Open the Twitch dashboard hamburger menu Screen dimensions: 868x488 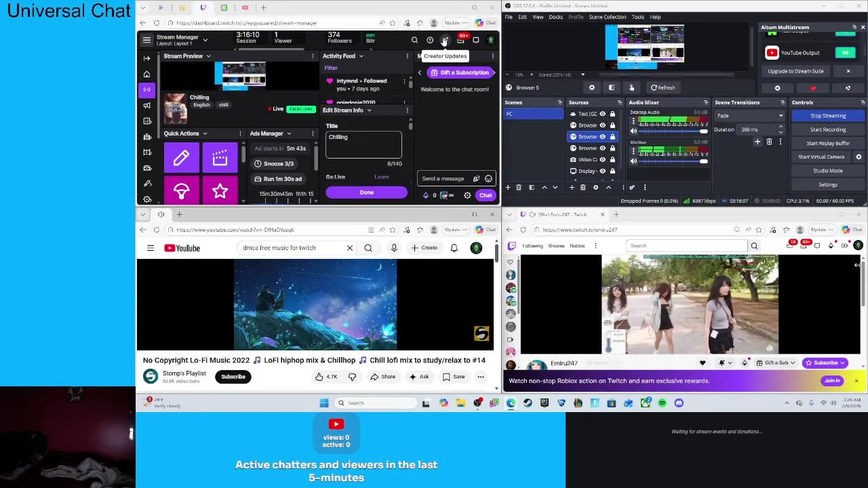(146, 40)
